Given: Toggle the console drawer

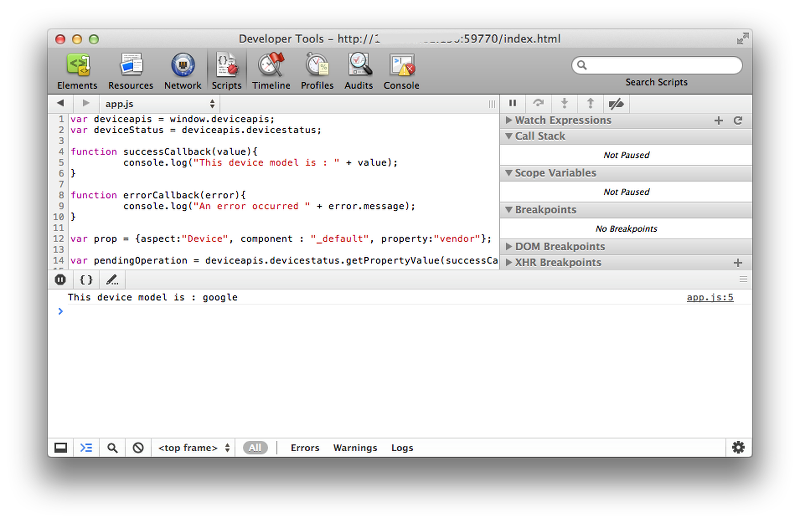Looking at the screenshot, I should pos(86,448).
